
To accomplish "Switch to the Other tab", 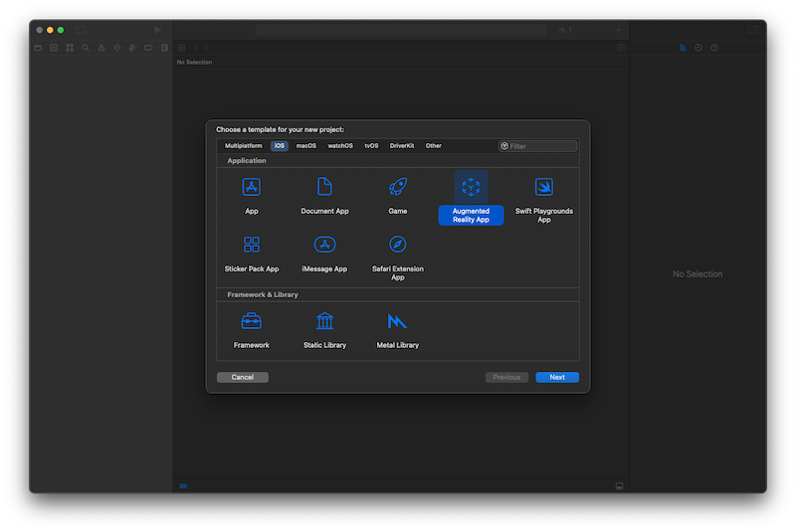I will pos(433,146).
